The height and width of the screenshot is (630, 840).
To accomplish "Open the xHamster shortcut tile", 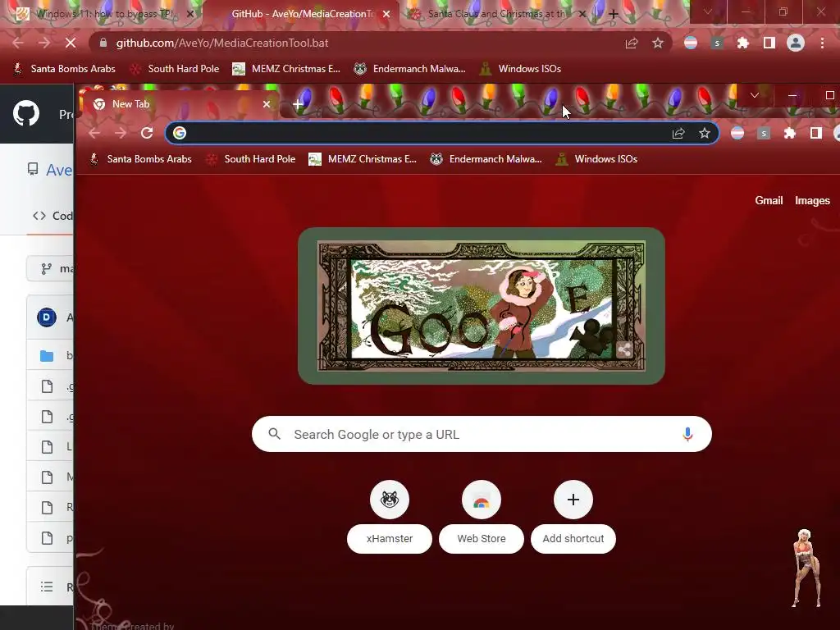I will [x=390, y=518].
